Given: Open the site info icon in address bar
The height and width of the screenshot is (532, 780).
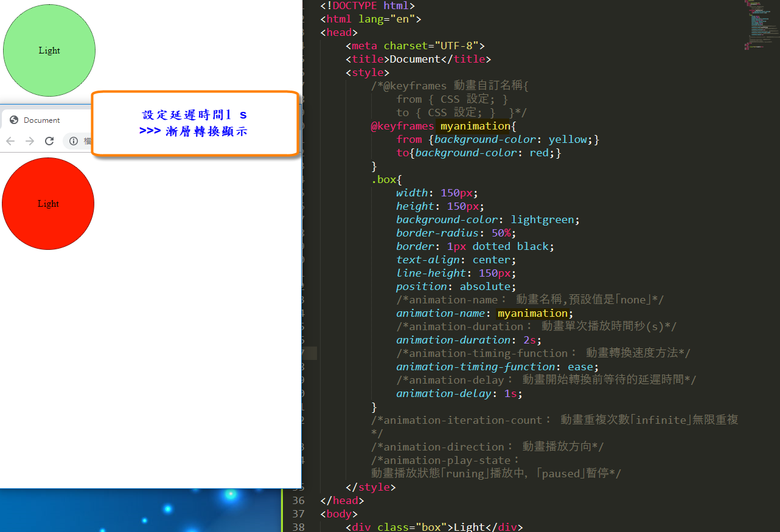Looking at the screenshot, I should (x=74, y=141).
